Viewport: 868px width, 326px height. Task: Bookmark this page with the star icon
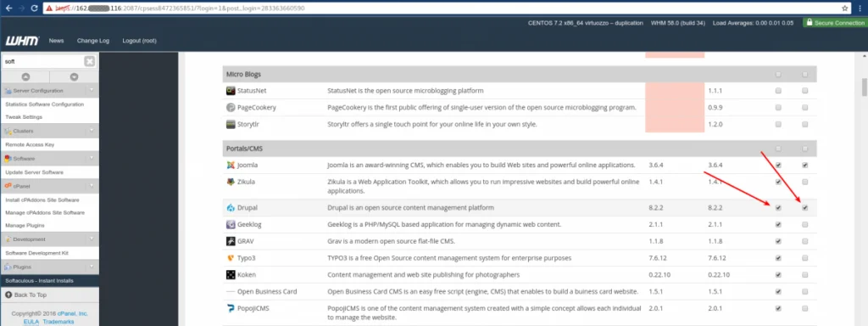point(845,8)
